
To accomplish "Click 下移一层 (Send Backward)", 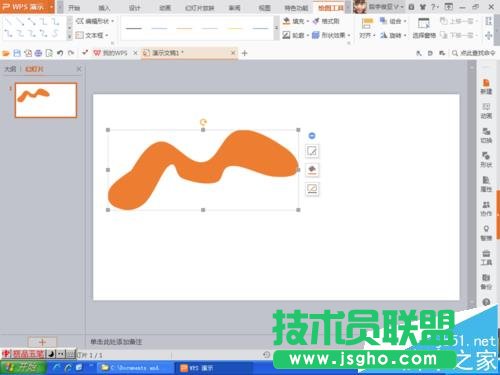I will pos(459,35).
